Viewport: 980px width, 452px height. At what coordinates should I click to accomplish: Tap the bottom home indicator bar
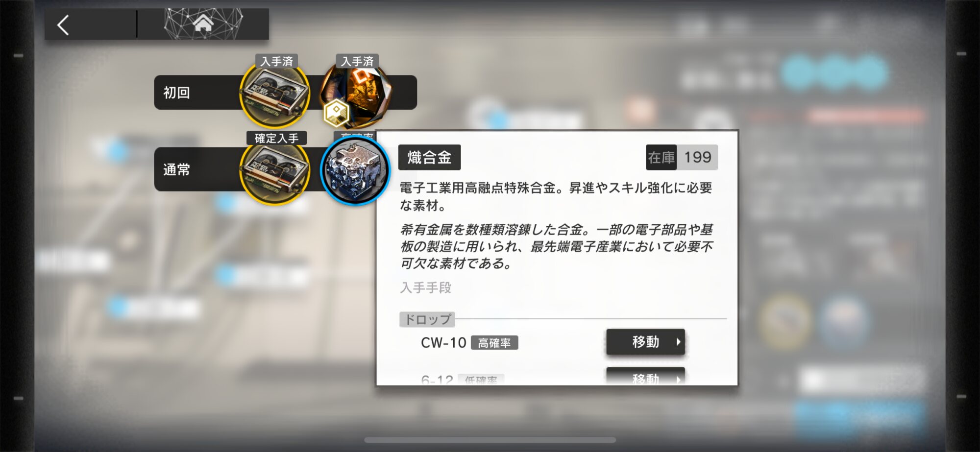click(x=490, y=440)
